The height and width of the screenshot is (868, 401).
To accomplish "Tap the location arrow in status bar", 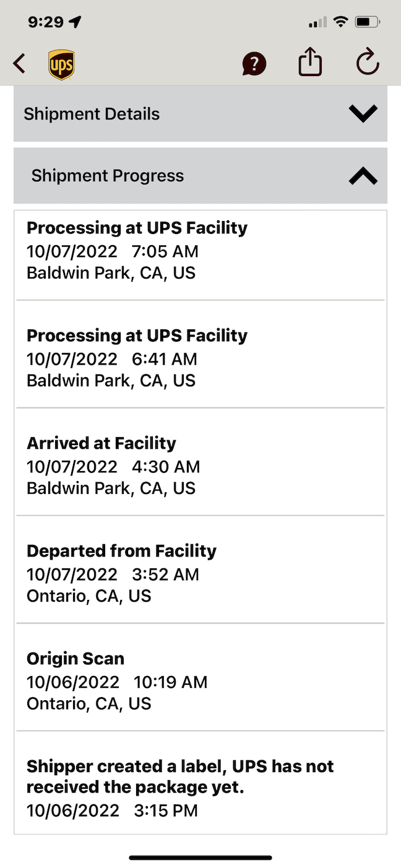I will pyautogui.click(x=75, y=22).
